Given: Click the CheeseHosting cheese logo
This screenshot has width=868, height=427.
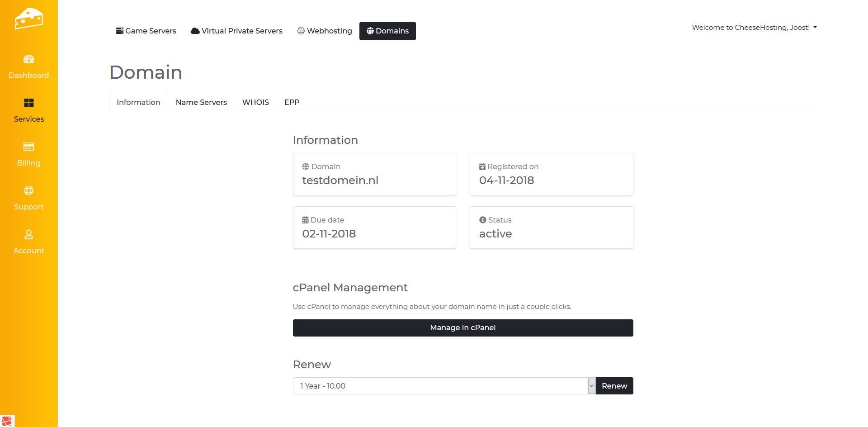Looking at the screenshot, I should [28, 19].
